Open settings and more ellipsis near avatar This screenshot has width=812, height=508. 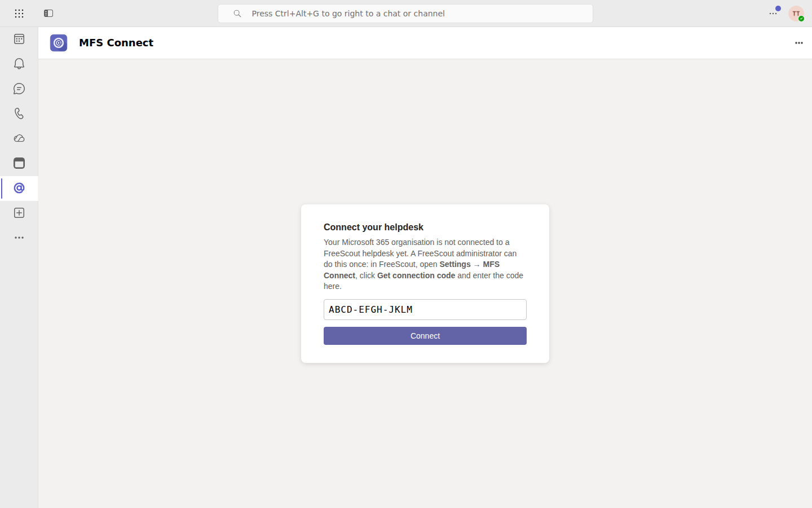tap(773, 14)
